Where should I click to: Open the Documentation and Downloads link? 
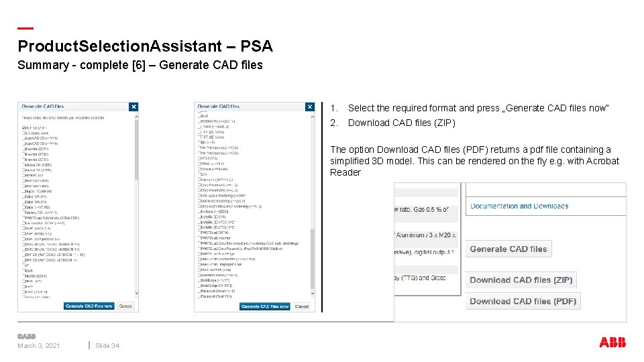(x=519, y=206)
